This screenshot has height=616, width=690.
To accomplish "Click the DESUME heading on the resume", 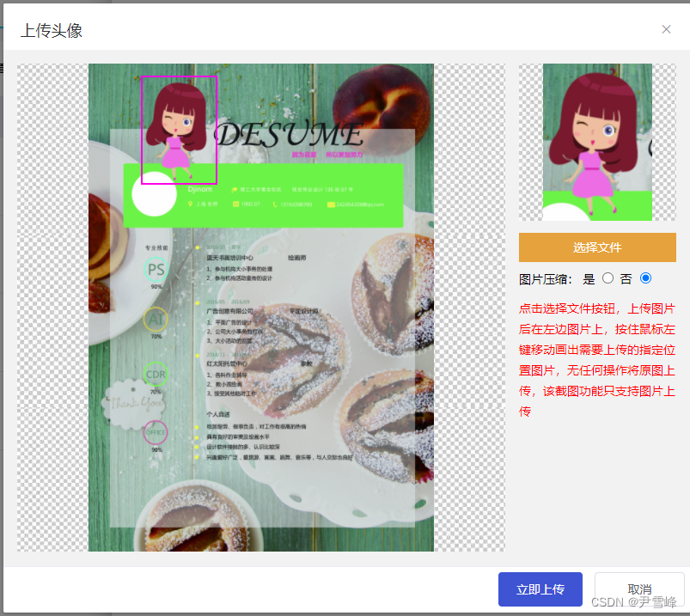I will 289,134.
